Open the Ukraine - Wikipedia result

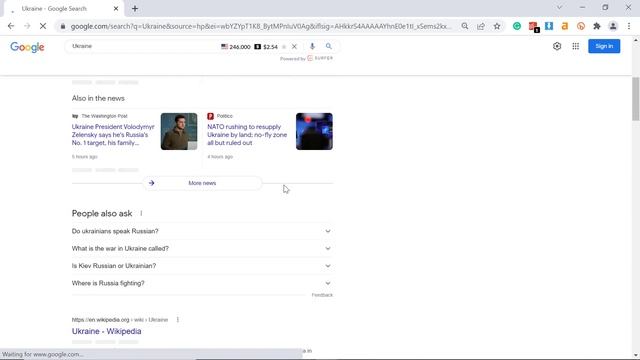pyautogui.click(x=107, y=331)
